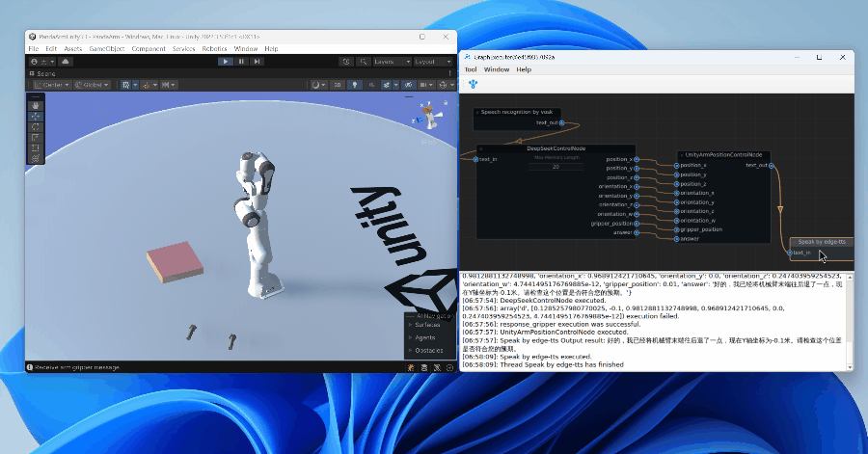Viewport: 868px width, 454px height.
Task: Open the Center pivot mode dropdown
Action: pyautogui.click(x=51, y=85)
